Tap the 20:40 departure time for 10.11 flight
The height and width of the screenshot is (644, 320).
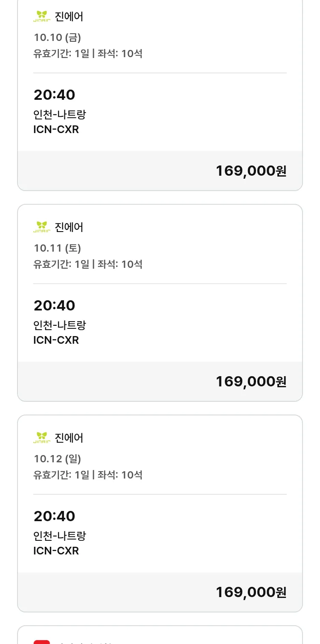tap(54, 305)
